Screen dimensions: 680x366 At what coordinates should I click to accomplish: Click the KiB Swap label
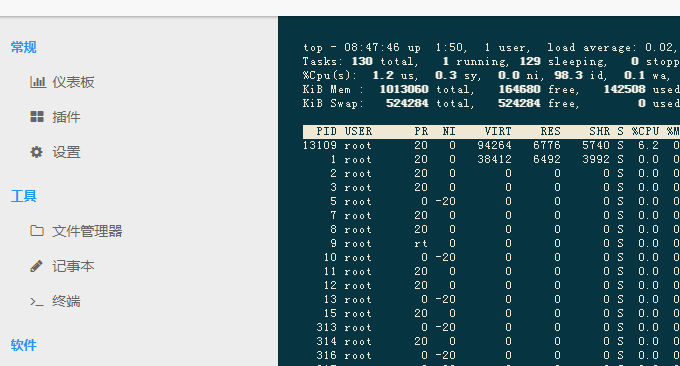[x=333, y=103]
